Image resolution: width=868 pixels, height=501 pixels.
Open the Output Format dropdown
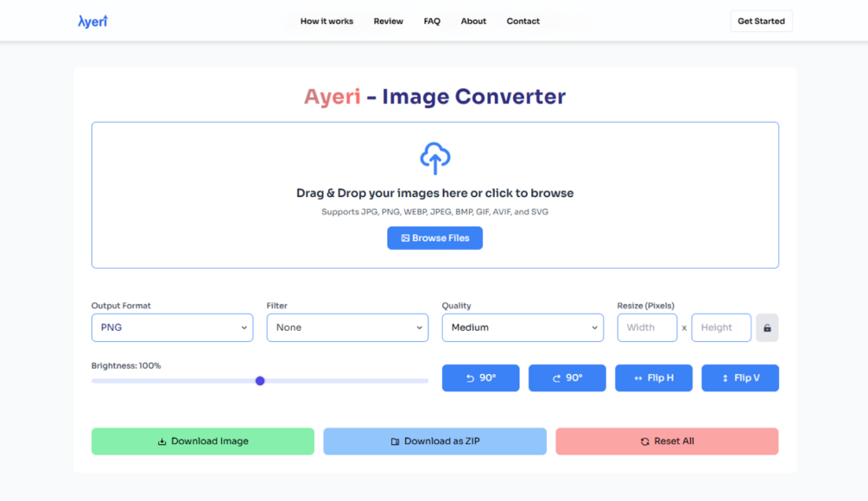[172, 327]
